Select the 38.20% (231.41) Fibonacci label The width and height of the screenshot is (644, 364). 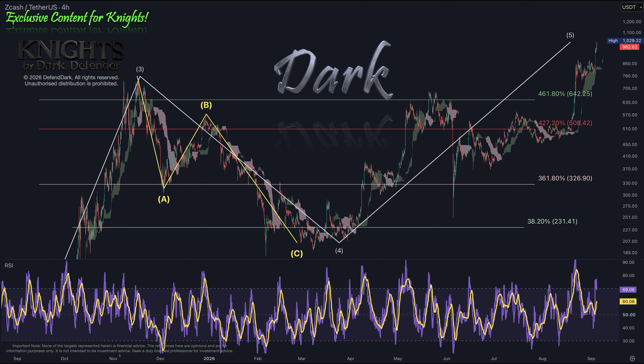pos(552,221)
